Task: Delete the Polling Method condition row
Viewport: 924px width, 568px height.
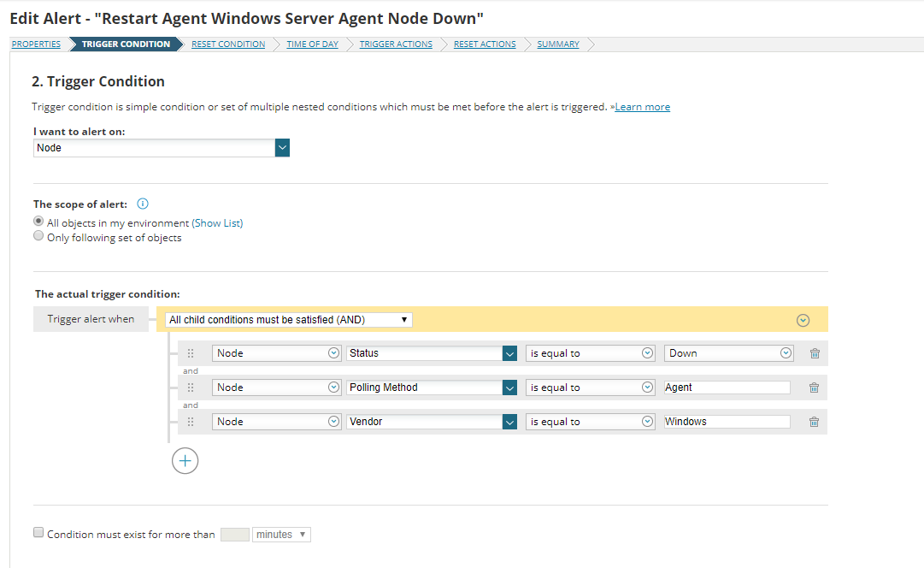Action: pos(814,388)
